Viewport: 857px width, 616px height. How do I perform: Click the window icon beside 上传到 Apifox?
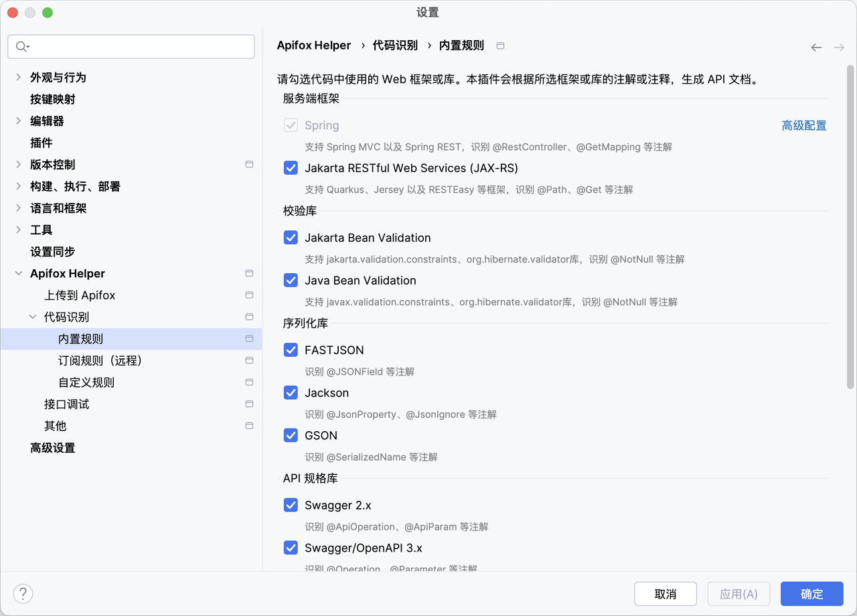point(249,295)
